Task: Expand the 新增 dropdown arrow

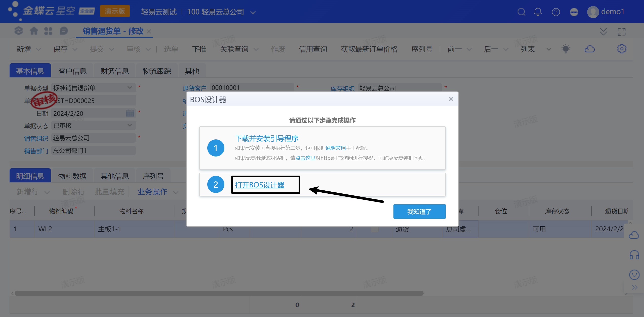Action: point(38,49)
